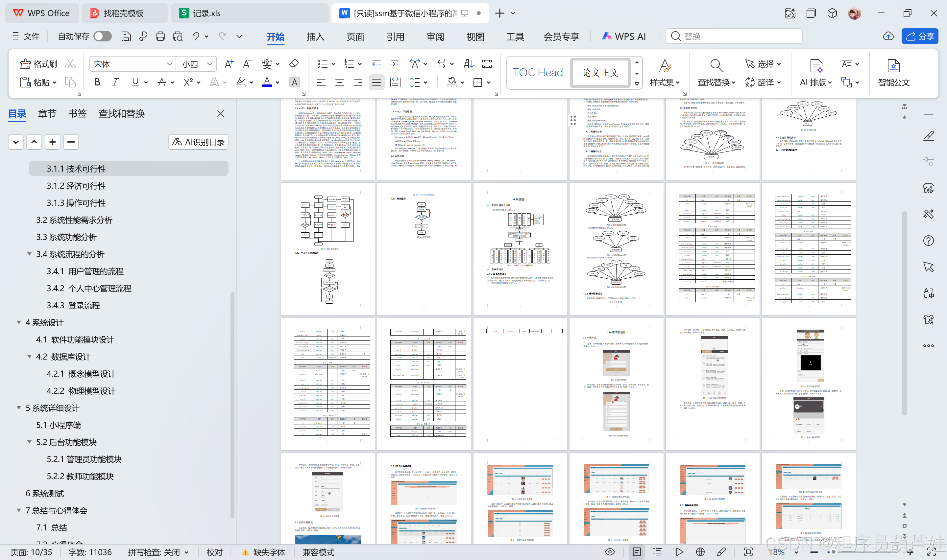Click the cloud upload icon
Viewport: 947px width, 560px height.
888,36
